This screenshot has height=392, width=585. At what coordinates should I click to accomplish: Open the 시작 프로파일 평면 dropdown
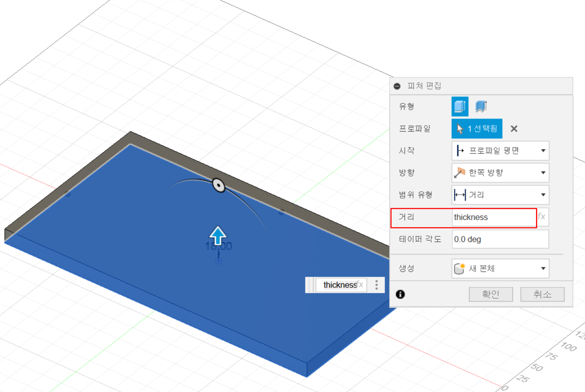(x=500, y=151)
